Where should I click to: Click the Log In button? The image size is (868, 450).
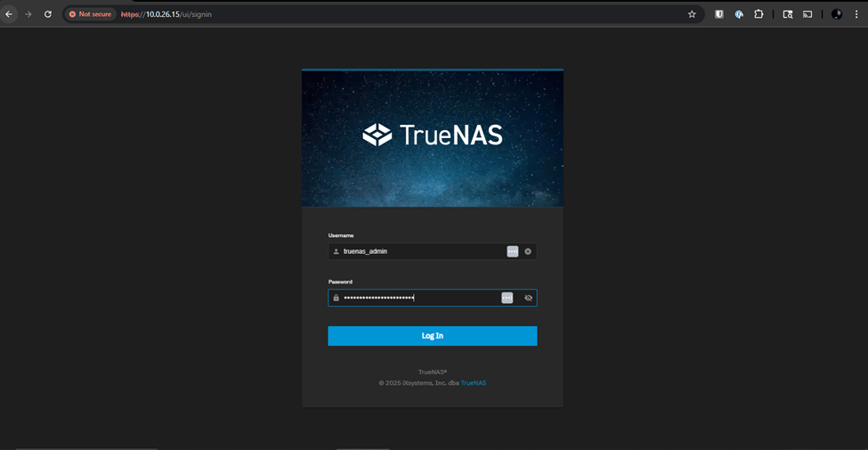(432, 336)
